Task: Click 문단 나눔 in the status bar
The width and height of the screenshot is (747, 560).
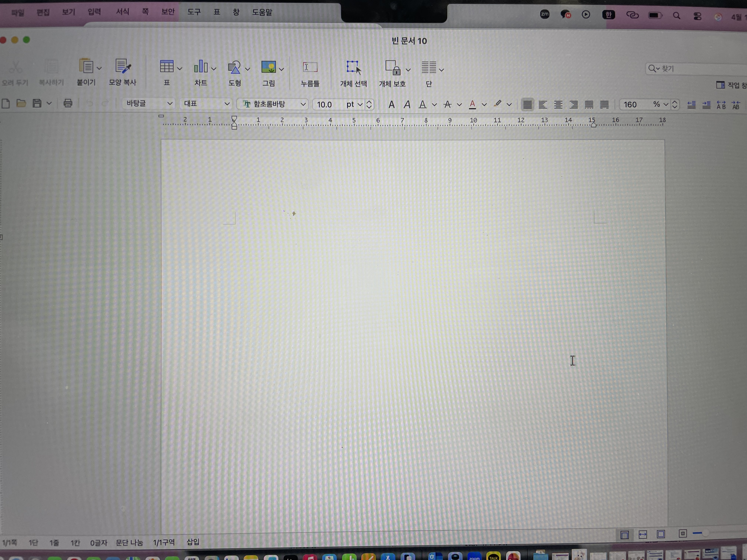Action: tap(129, 543)
